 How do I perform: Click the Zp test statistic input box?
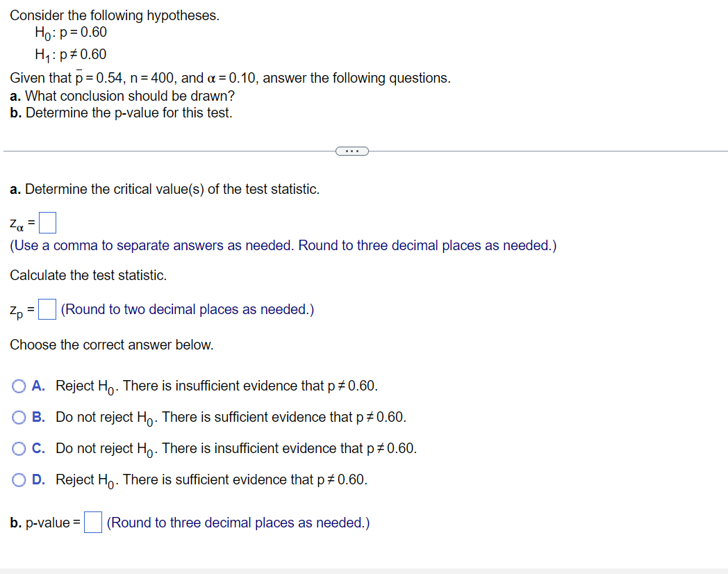(47, 309)
